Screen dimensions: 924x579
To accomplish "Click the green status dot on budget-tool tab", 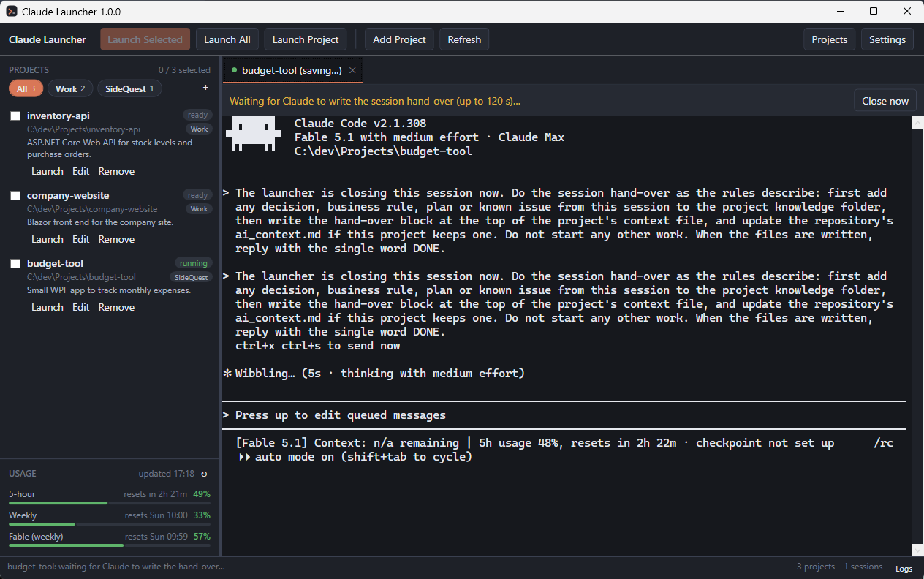I will point(234,70).
